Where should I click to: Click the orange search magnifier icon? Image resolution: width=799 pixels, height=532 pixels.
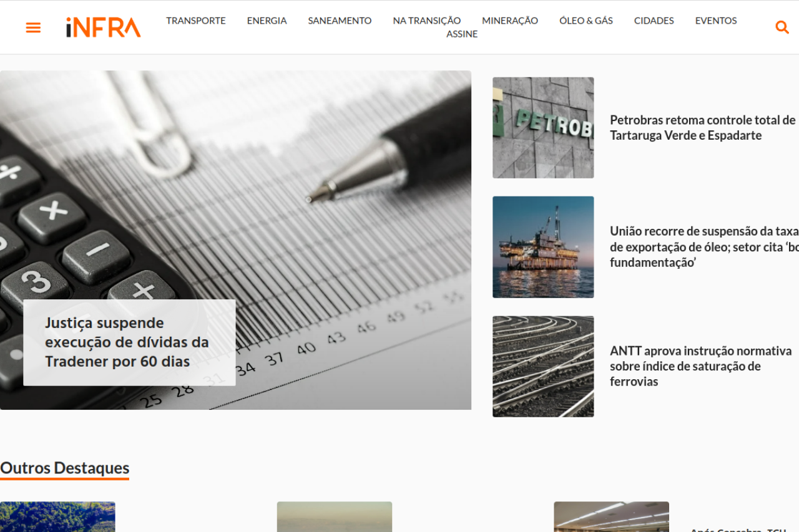782,27
